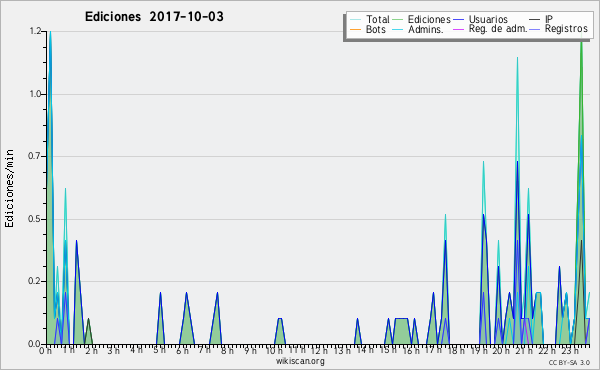Click the 21 h x-axis label
The height and width of the screenshot is (370, 600).
(524, 350)
